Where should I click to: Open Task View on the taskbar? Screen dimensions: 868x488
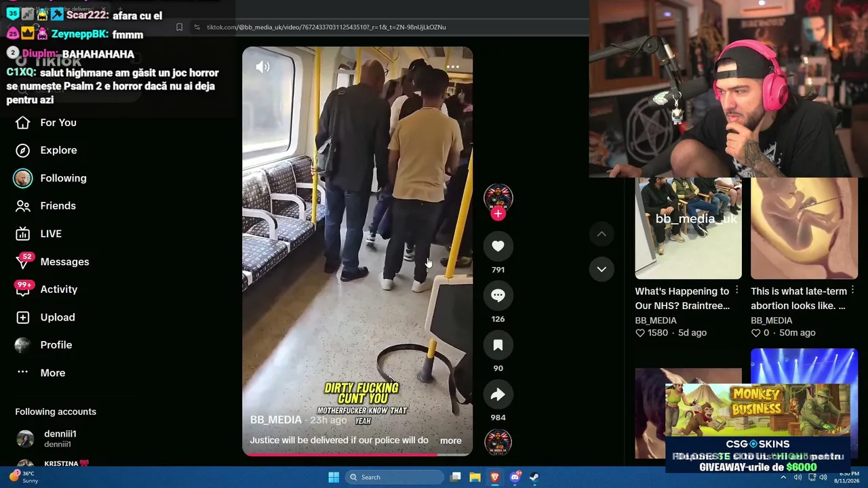click(x=456, y=477)
